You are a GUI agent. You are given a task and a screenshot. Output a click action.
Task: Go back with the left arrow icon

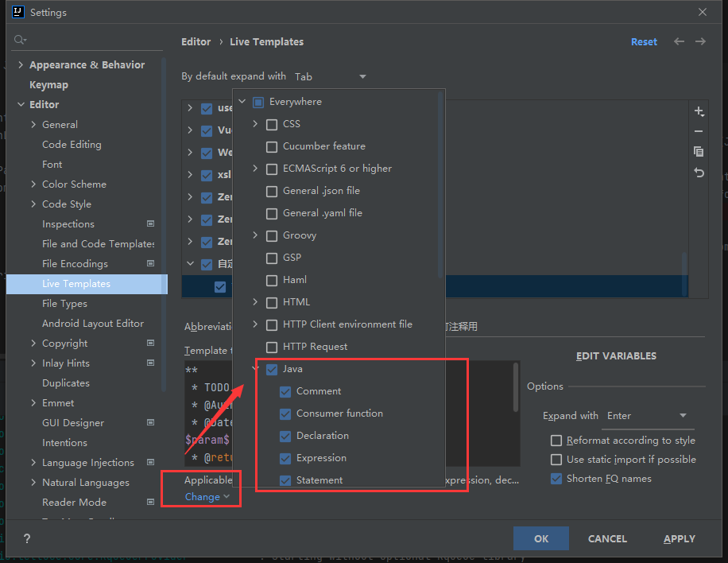point(679,41)
